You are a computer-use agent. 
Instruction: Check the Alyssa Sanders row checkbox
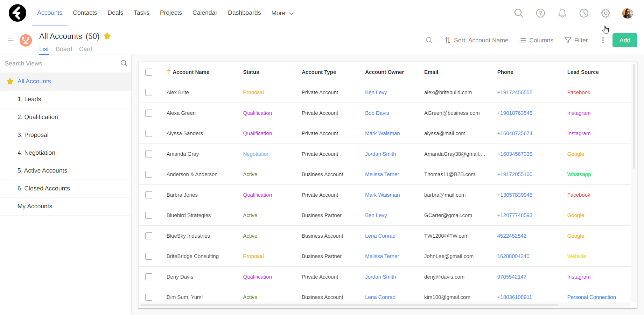(x=149, y=133)
